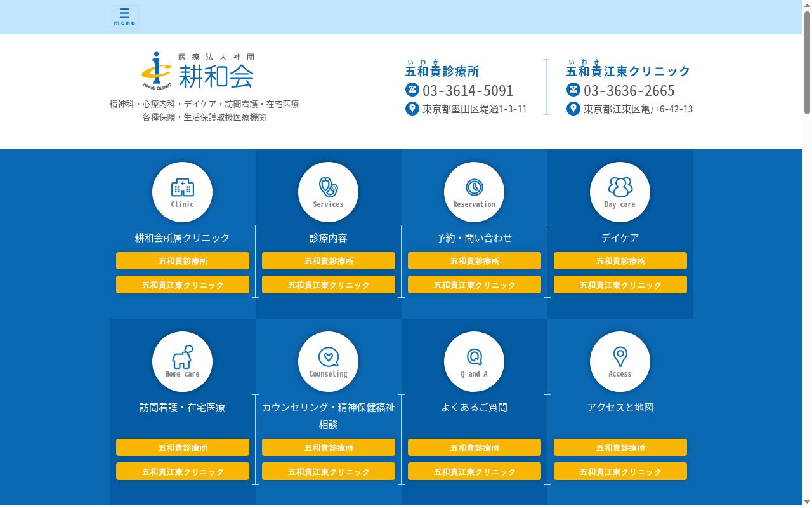Open 五和貴診療所 under カウンセリング・精神保健福祉相談
This screenshot has width=812, height=508.
[x=329, y=448]
